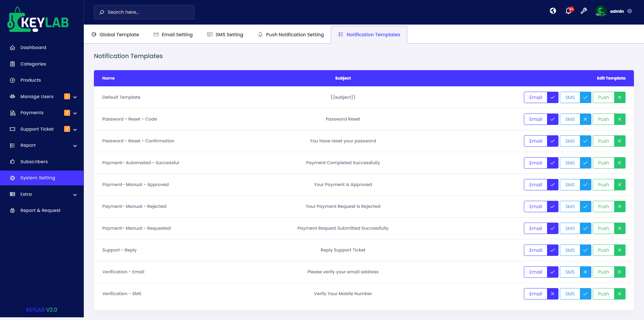Edit Email template for Default Template
The image size is (644, 320).
pos(536,97)
